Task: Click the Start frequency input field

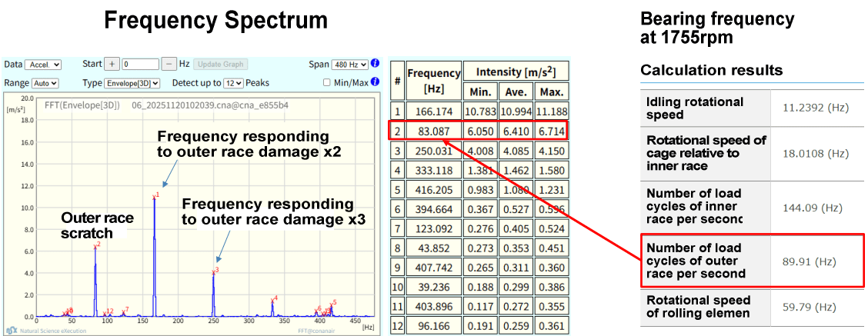Action: [141, 65]
